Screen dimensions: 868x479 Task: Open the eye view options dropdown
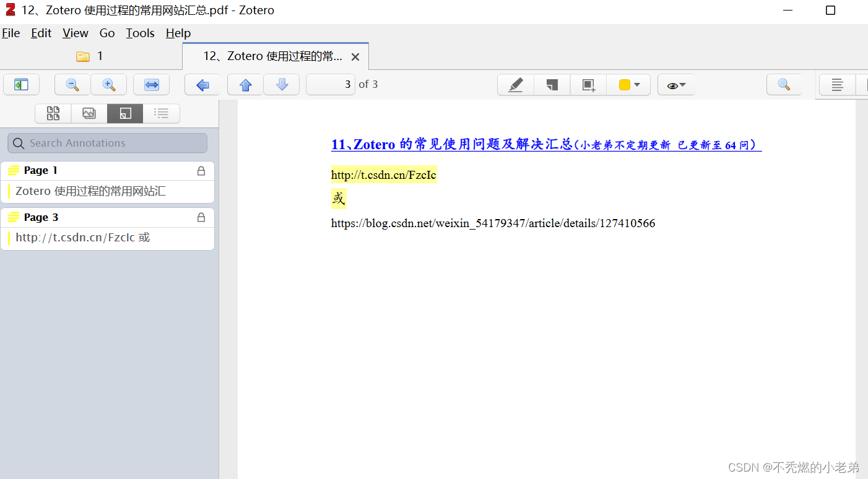click(676, 85)
